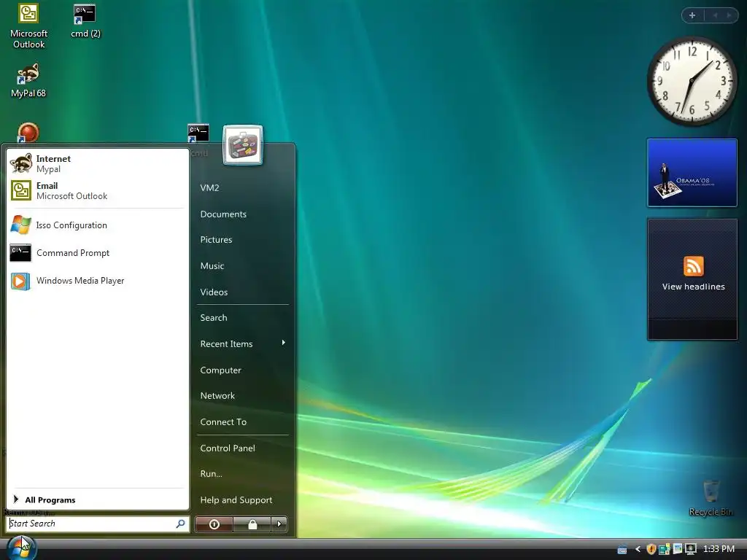Open Recycle Bin on the desktop

click(711, 499)
